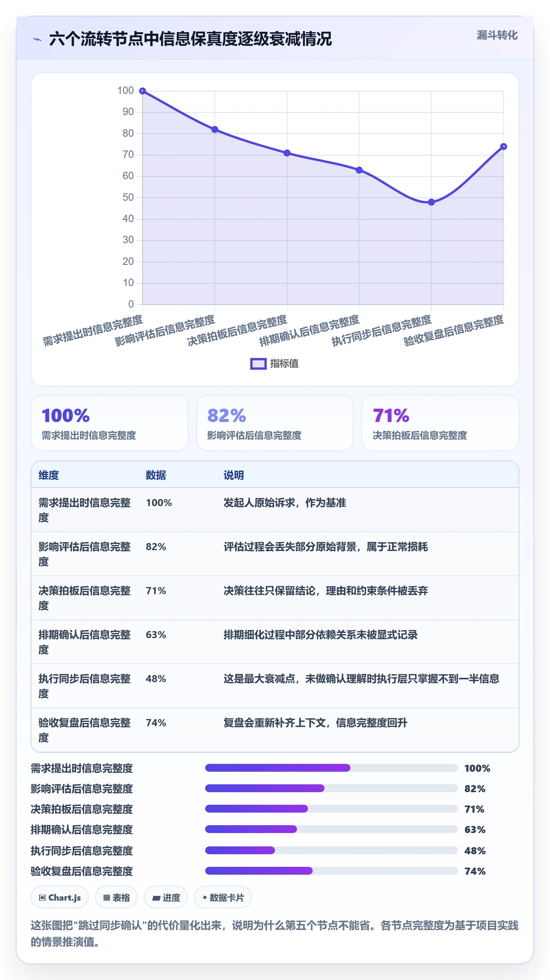Click the 100% stat card for 需求提出时信息完整度
The height and width of the screenshot is (980, 550).
point(110,423)
